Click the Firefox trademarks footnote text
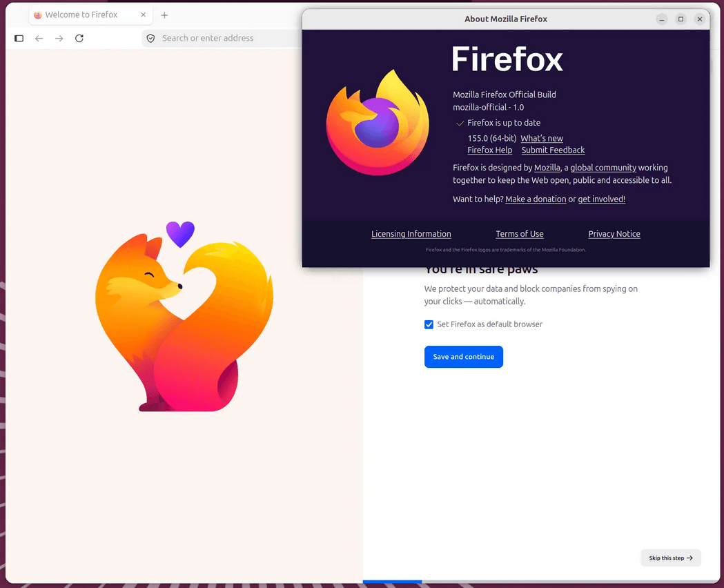724x588 pixels. coord(506,250)
